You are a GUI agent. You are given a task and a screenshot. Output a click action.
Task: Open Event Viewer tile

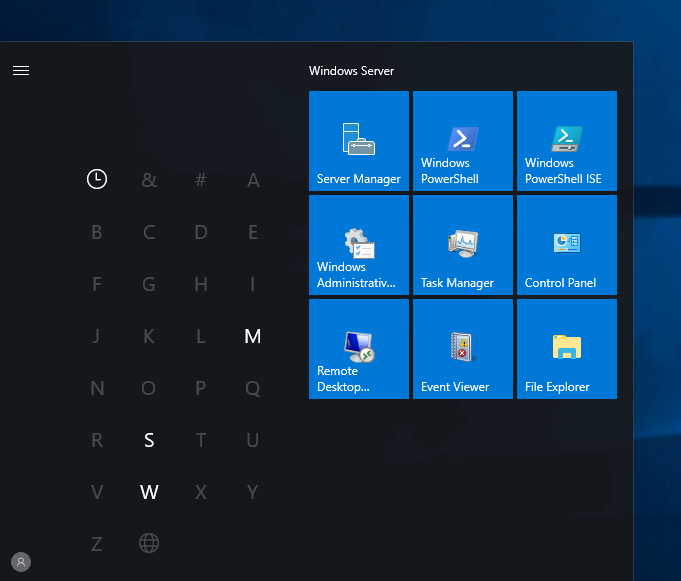(x=463, y=349)
